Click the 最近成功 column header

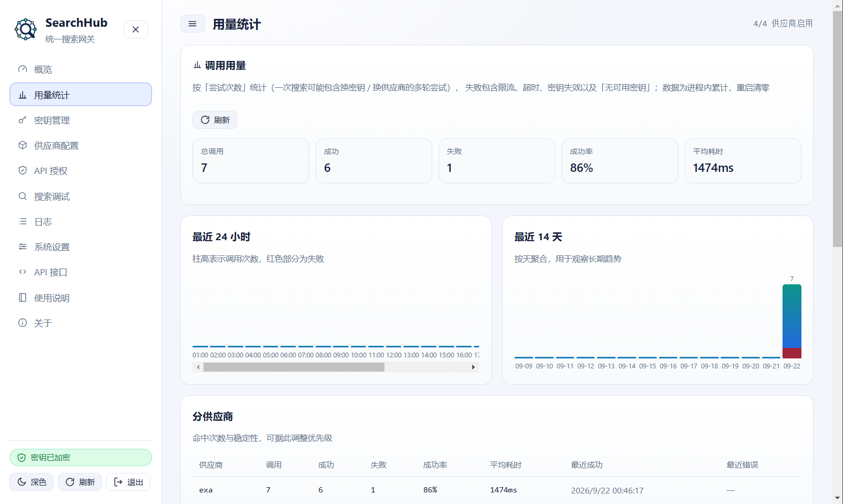point(587,465)
